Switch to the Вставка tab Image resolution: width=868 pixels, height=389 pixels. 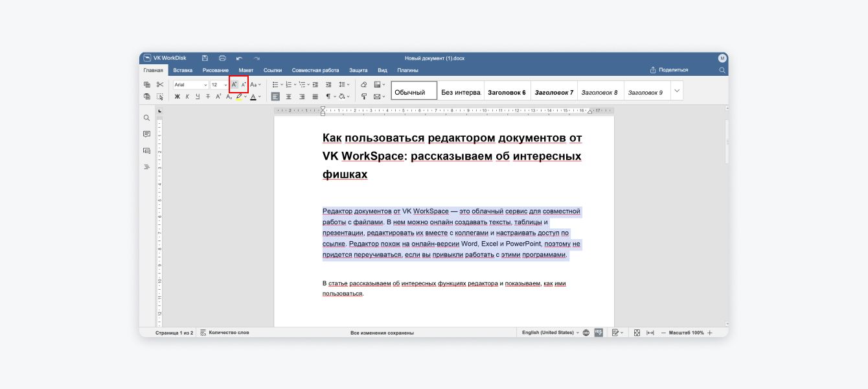(183, 70)
